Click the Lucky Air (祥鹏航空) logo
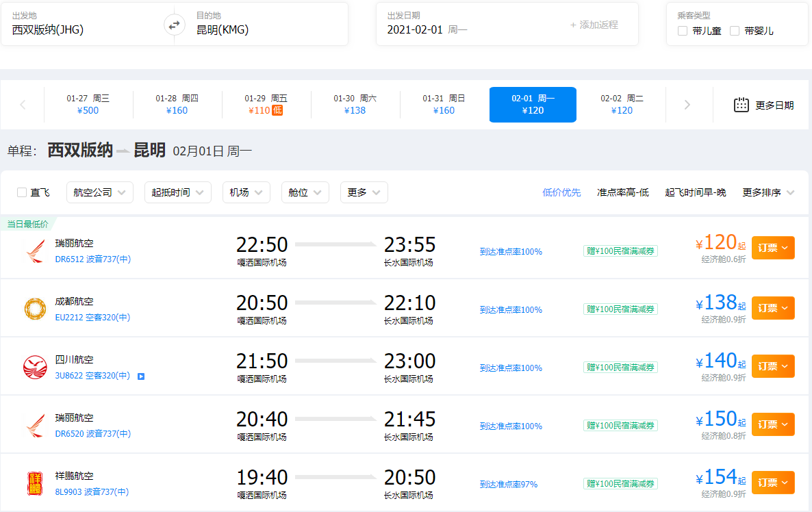812x512 pixels. click(x=35, y=483)
